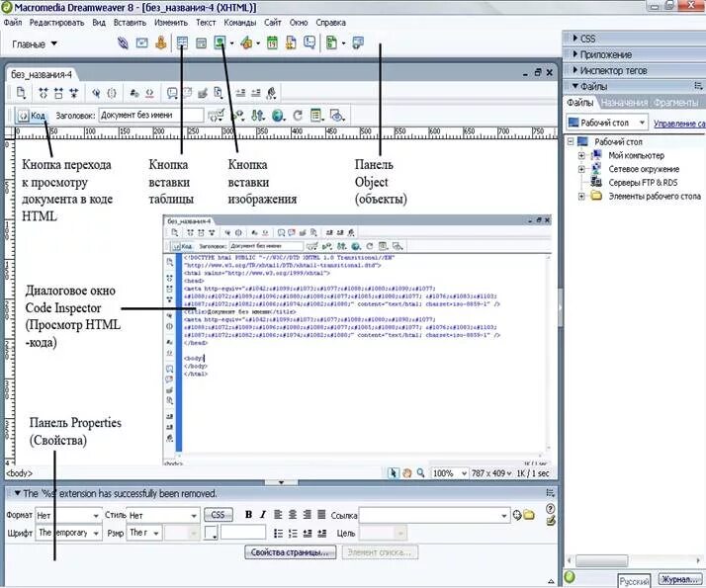706x588 pixels.
Task: Click the Email Link insert icon
Action: click(x=141, y=43)
